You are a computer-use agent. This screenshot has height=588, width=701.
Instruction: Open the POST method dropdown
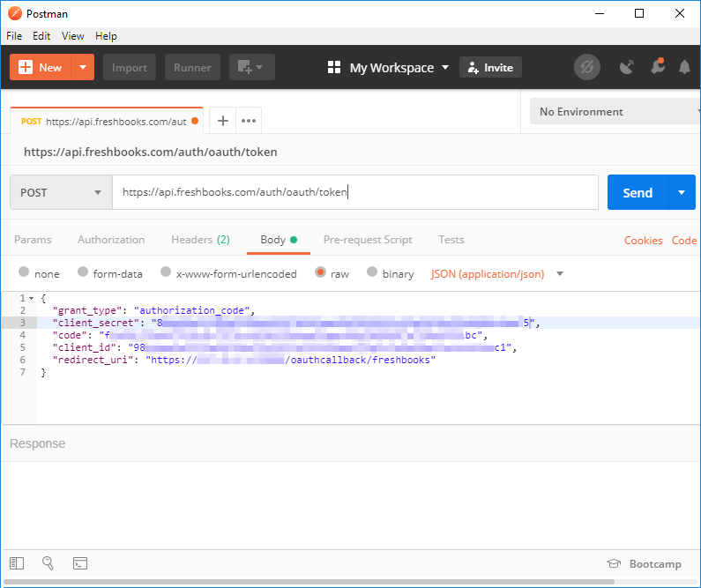click(x=61, y=192)
